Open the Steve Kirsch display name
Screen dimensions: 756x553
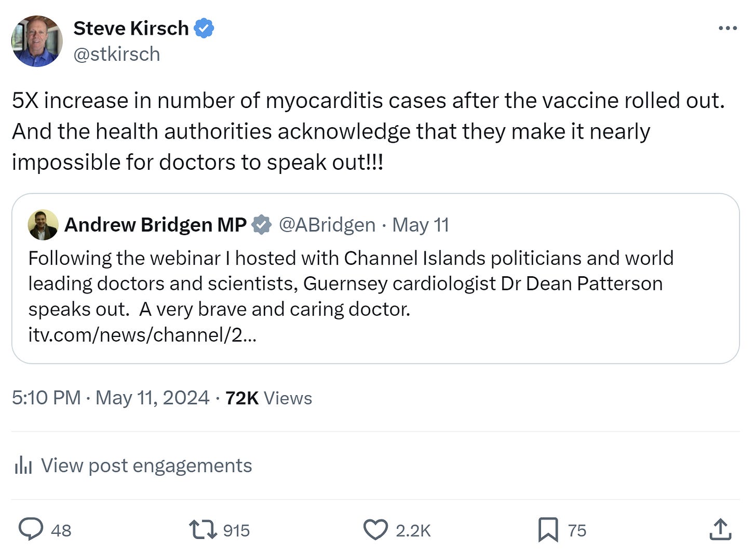click(x=131, y=28)
